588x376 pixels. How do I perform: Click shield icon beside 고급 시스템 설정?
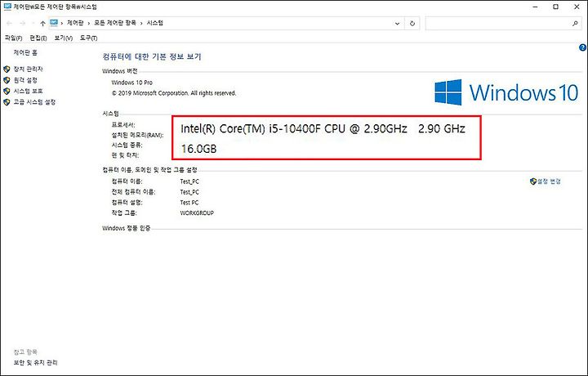pyautogui.click(x=7, y=101)
